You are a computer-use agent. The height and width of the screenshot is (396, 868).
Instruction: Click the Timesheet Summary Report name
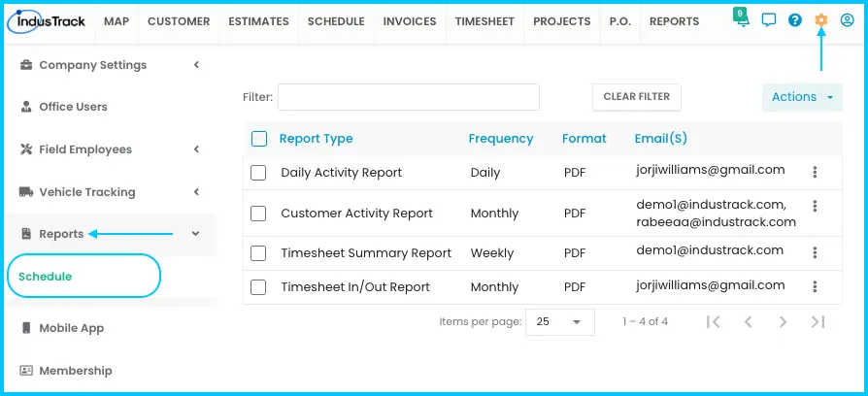[366, 253]
